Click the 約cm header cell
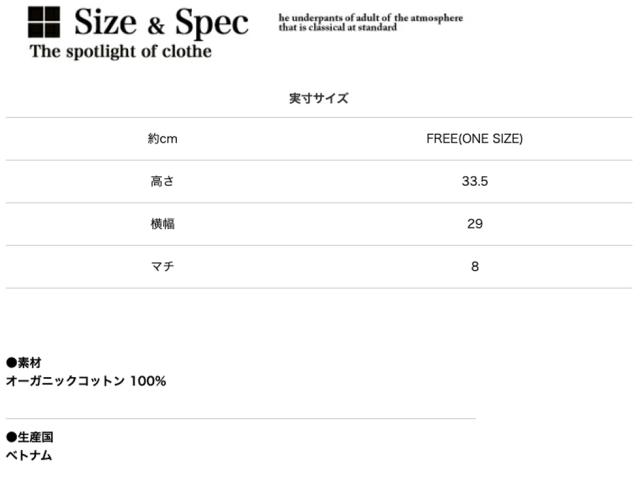640x480 pixels. [x=162, y=139]
